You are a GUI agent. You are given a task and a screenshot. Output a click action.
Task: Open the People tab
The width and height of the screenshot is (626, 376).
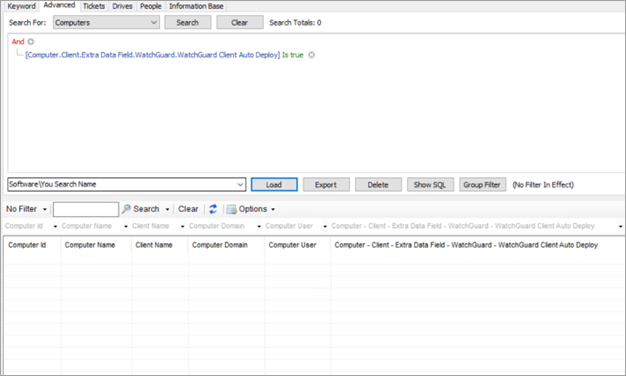(151, 6)
